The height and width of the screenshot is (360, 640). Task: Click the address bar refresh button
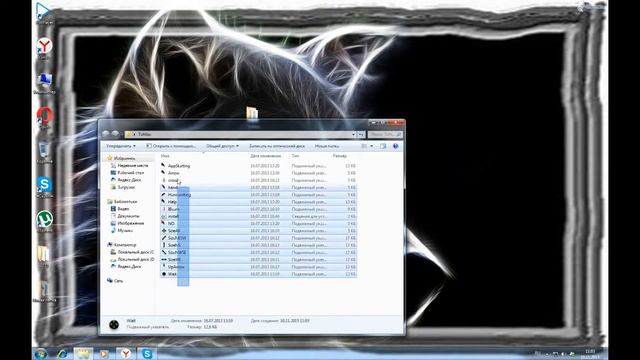361,134
